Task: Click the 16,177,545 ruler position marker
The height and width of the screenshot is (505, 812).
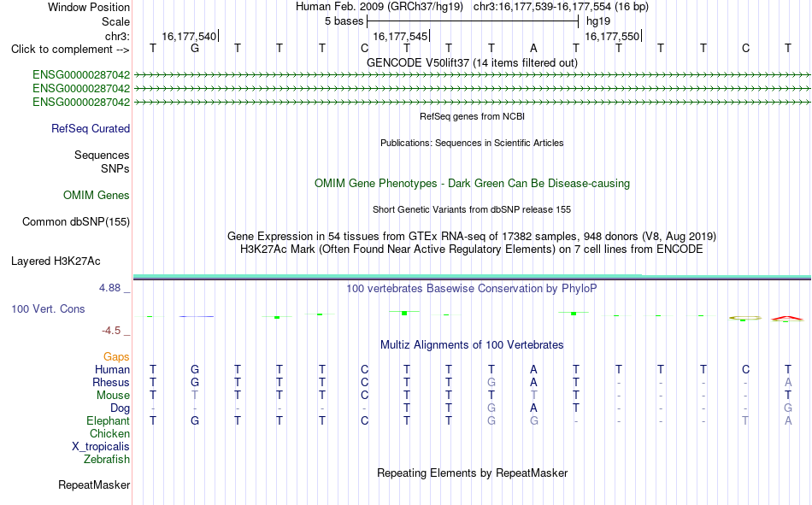Action: (401, 36)
